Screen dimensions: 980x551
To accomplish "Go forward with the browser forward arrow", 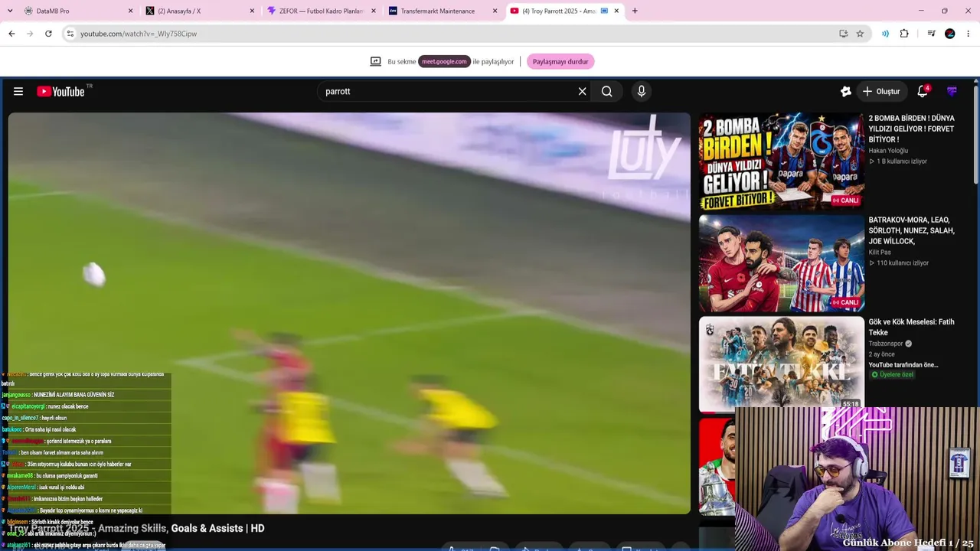I will click(30, 34).
